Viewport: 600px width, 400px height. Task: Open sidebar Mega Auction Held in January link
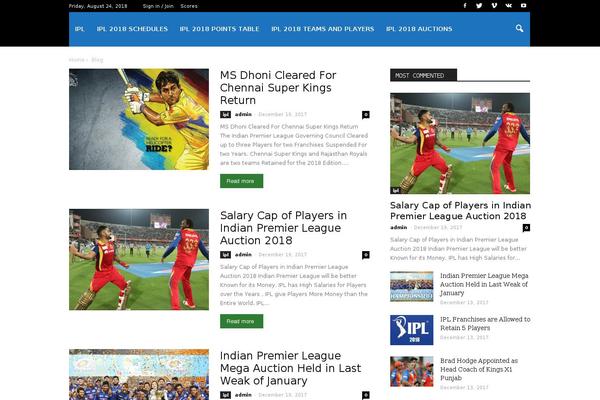(x=484, y=284)
